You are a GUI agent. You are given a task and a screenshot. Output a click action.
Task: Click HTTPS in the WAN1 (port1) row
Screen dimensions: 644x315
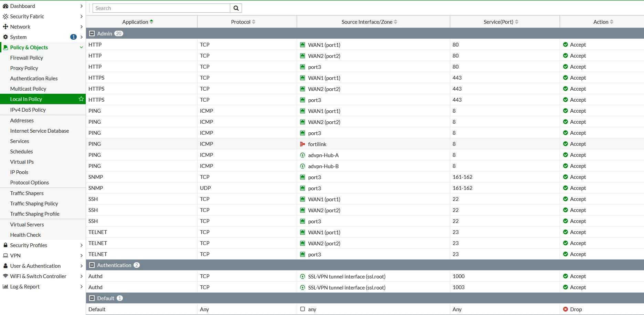[x=96, y=78]
